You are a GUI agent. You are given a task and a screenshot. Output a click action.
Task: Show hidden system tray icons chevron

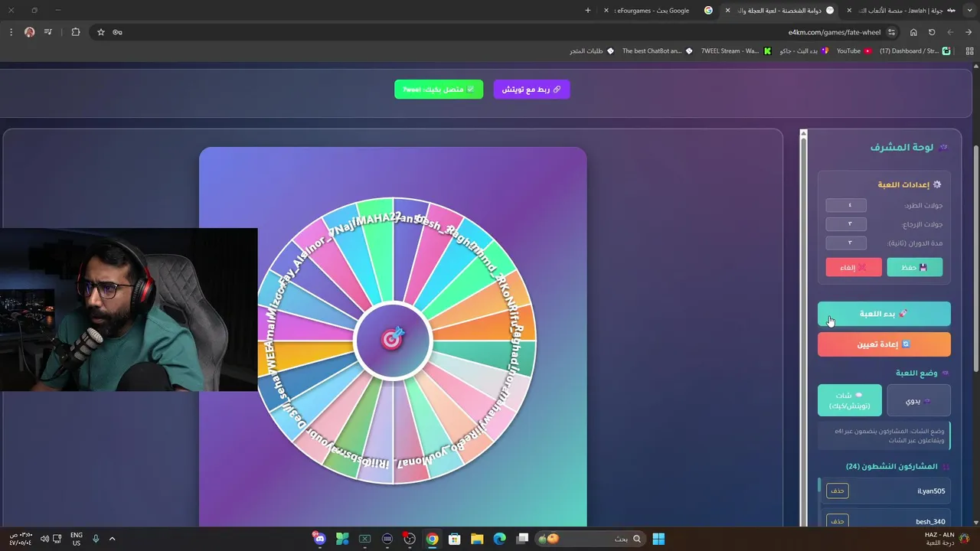(112, 539)
